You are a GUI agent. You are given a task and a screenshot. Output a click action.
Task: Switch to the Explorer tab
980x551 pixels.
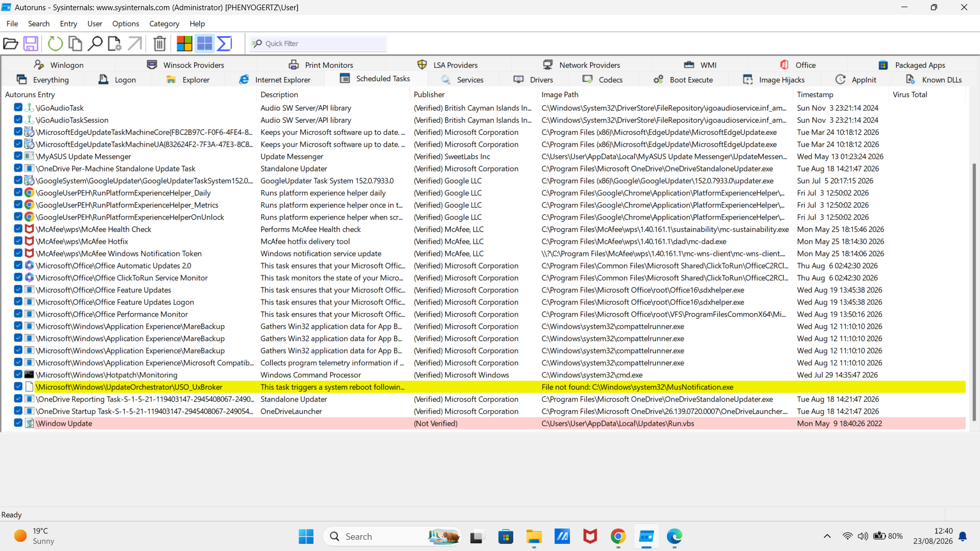(x=188, y=80)
